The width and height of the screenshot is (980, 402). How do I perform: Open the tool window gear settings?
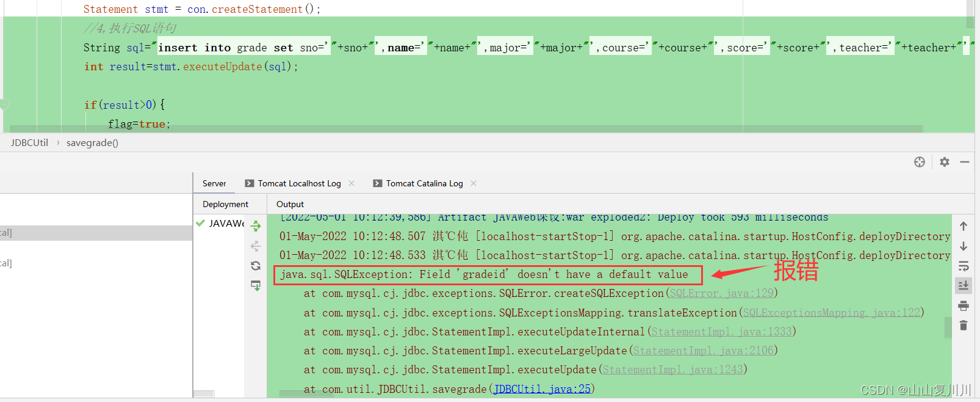point(945,162)
